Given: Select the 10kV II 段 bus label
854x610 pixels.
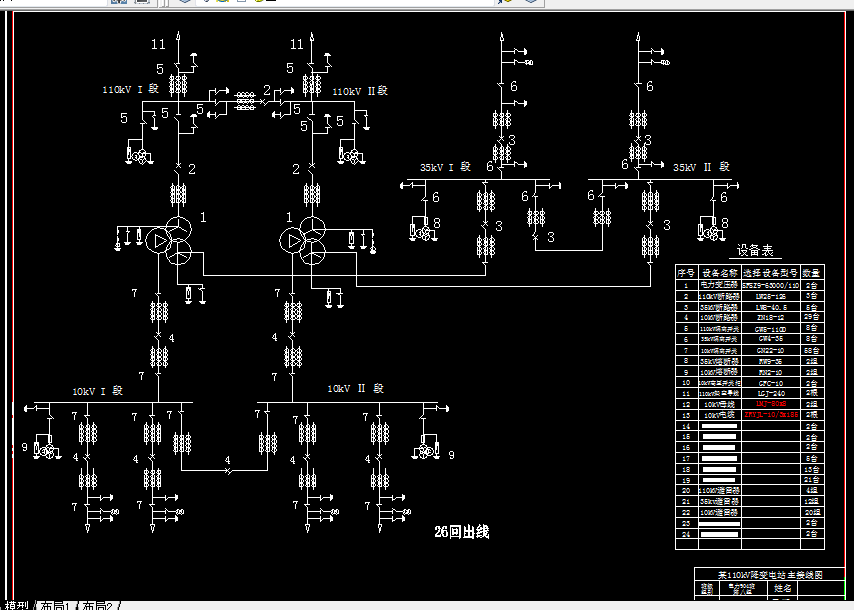Looking at the screenshot, I should (x=355, y=388).
